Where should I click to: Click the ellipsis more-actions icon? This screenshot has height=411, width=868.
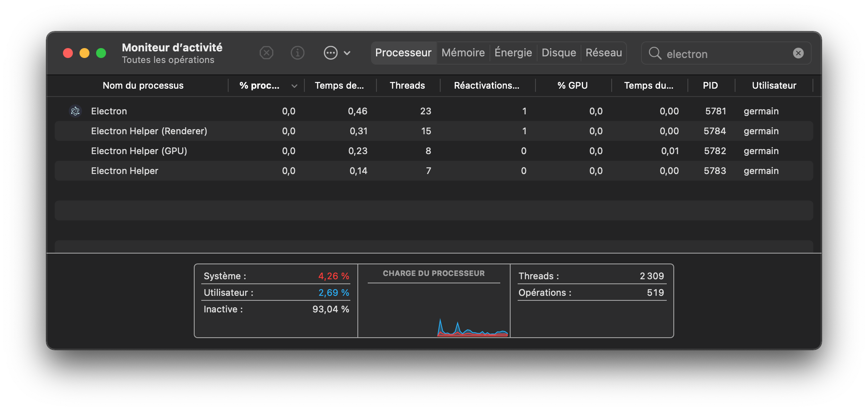tap(330, 53)
